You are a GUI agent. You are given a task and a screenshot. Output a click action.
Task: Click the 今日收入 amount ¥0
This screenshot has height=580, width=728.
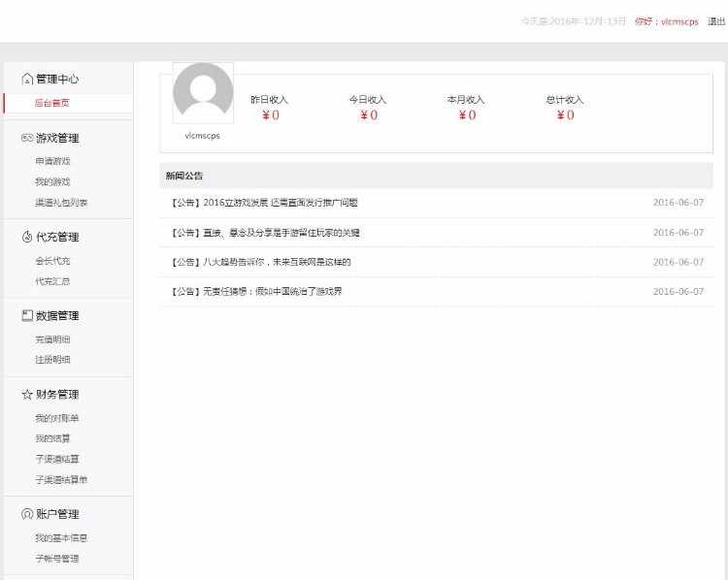[x=369, y=115]
